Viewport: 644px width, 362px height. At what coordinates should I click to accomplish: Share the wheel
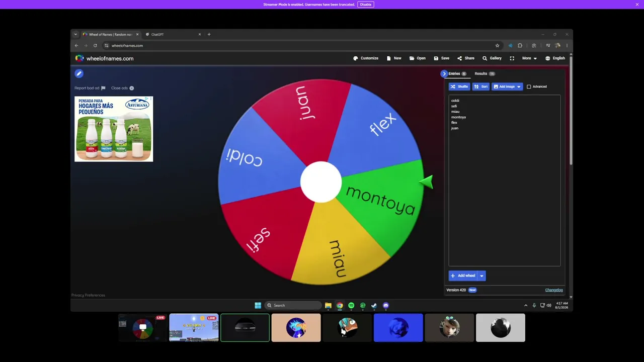coord(466,58)
